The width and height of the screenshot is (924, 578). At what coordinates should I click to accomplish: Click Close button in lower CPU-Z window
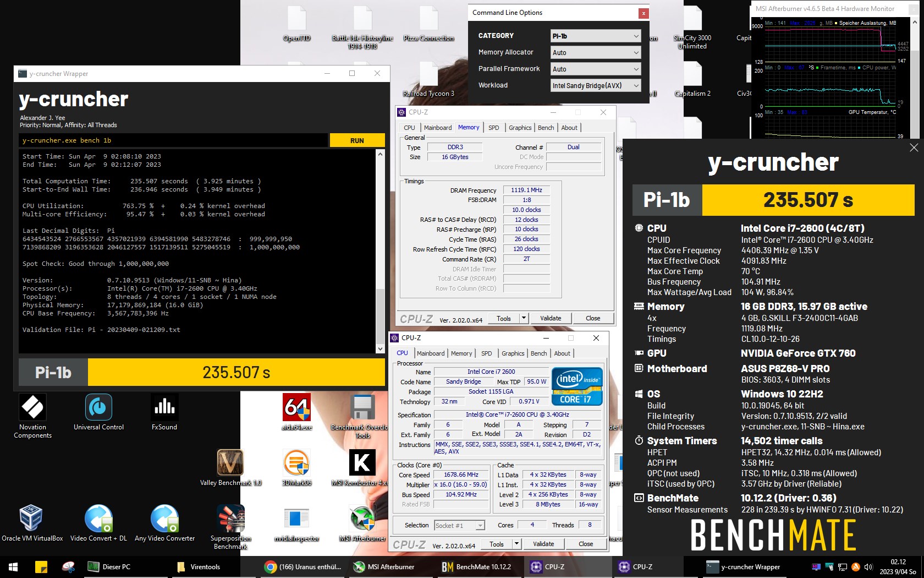[x=586, y=543]
